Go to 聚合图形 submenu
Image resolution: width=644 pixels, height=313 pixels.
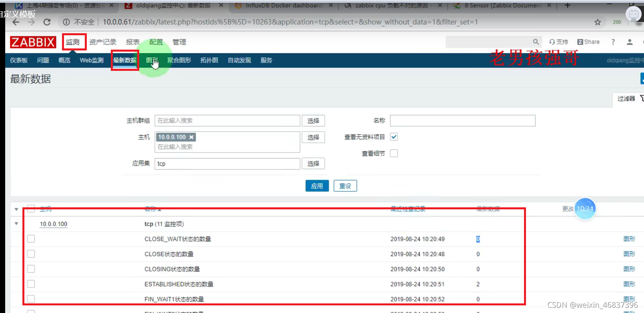click(x=179, y=60)
